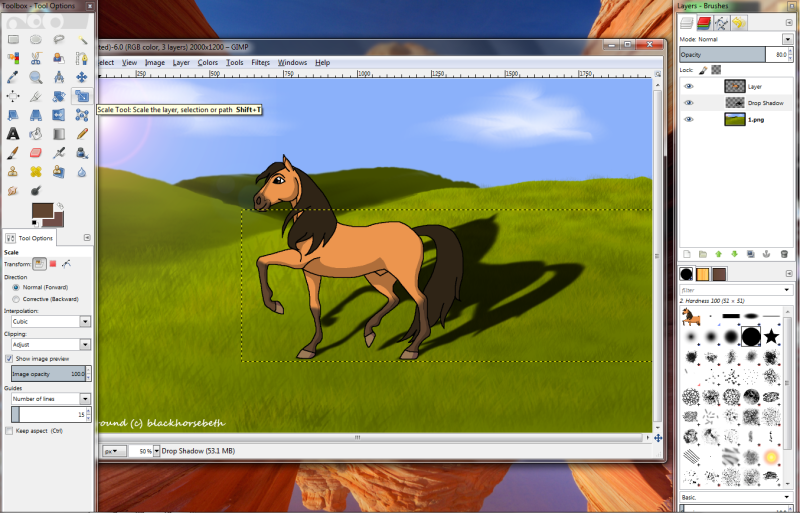Viewport: 800px width, 513px height.
Task: Select the Flip tool
Action: 59,115
